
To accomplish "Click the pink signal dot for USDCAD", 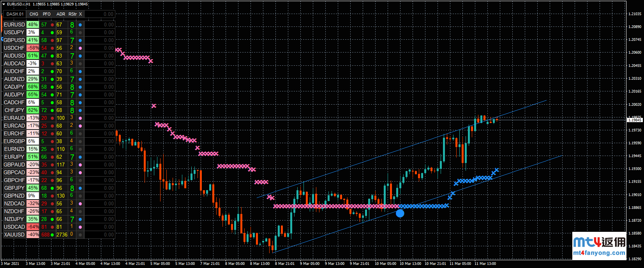I will (x=80, y=227).
